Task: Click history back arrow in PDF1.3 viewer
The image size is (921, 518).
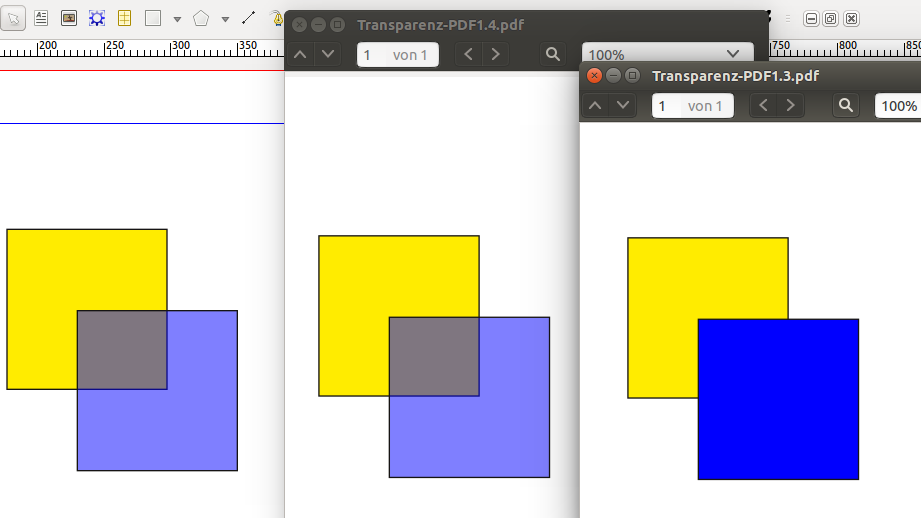Action: 763,105
